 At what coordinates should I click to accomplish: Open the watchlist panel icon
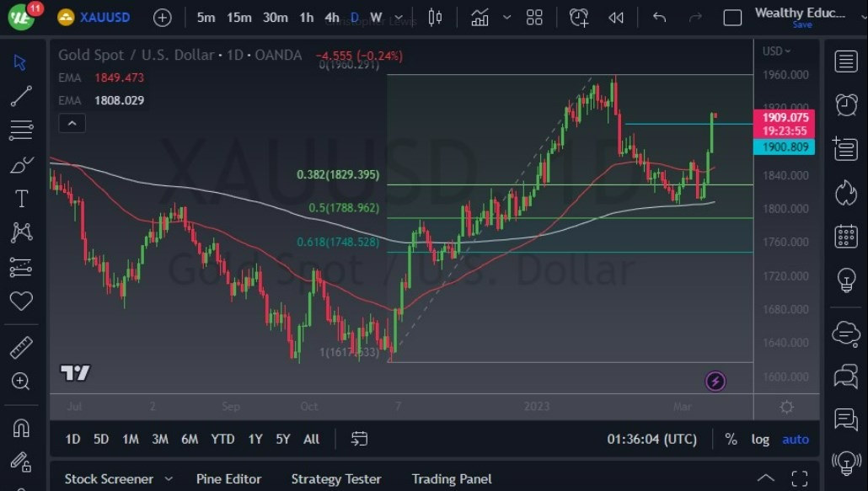(846, 61)
